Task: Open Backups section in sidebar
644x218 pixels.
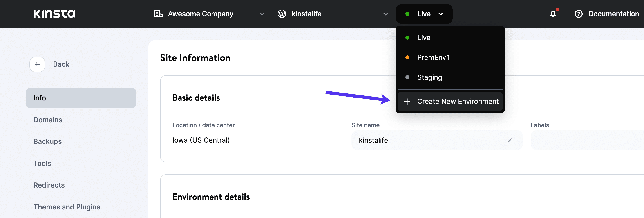Action: click(x=47, y=141)
